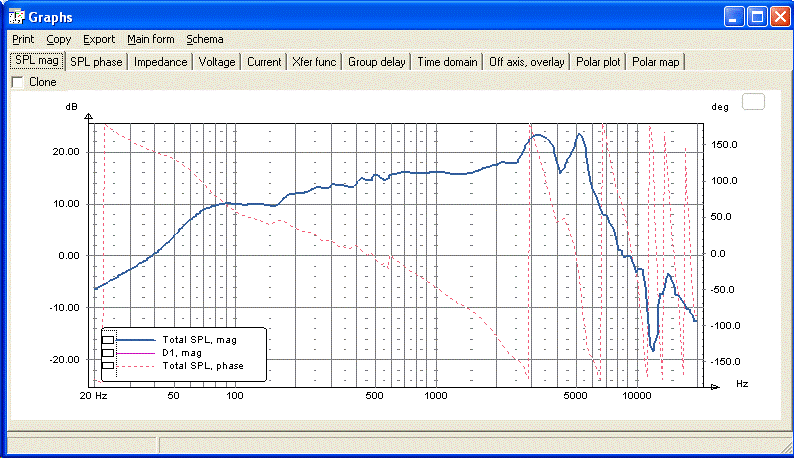Toggle Total SPL, mag legend checkbox
Viewport: 794px width, 458px height.
click(x=108, y=340)
